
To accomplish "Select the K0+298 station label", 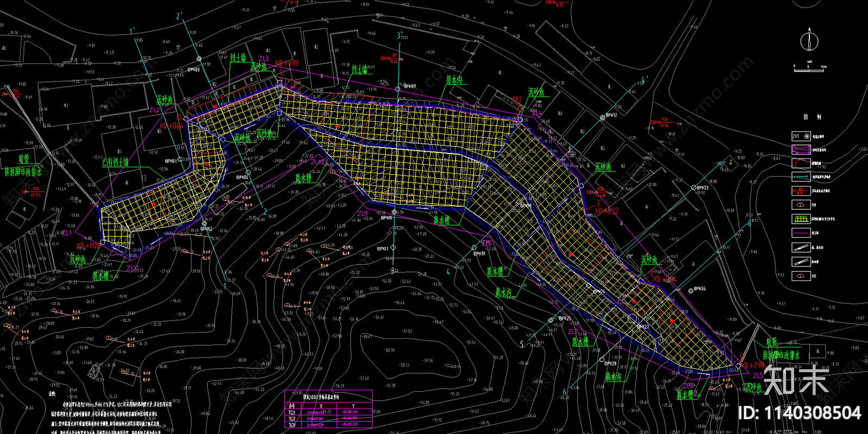I will tap(752, 366).
